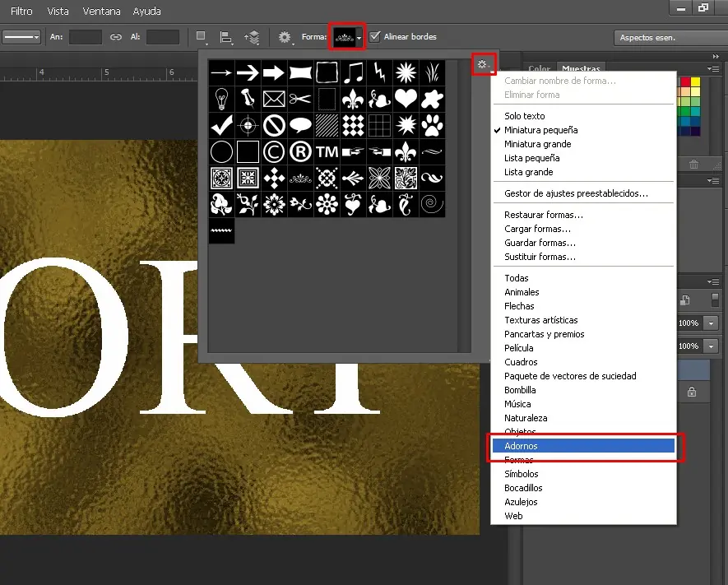Choose the copyright symbol shape
This screenshot has height=585, width=728.
tap(275, 152)
